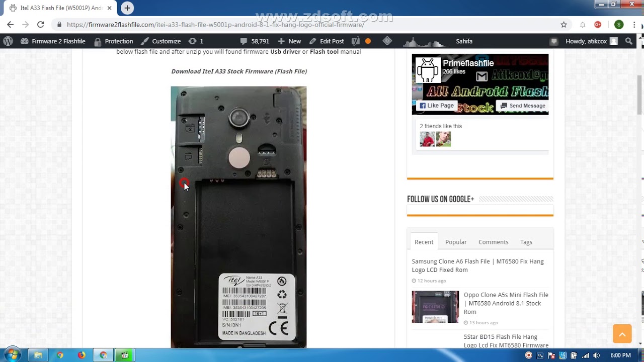This screenshot has height=362, width=644.
Task: Switch to the Tags tab
Action: (526, 242)
